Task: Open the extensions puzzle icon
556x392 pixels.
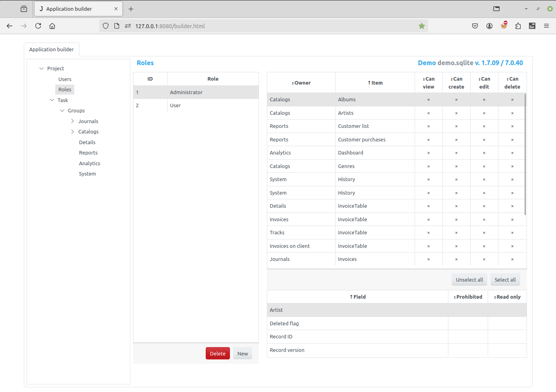Action: (518, 26)
